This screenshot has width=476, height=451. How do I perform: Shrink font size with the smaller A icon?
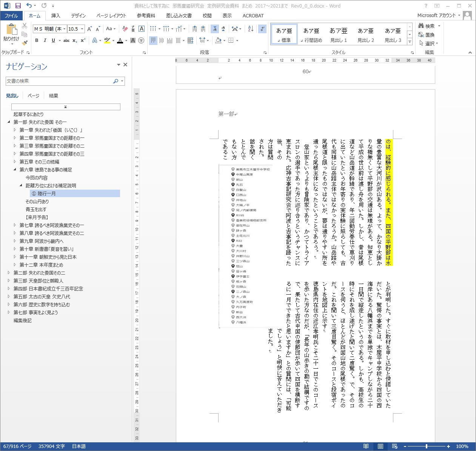point(98,29)
